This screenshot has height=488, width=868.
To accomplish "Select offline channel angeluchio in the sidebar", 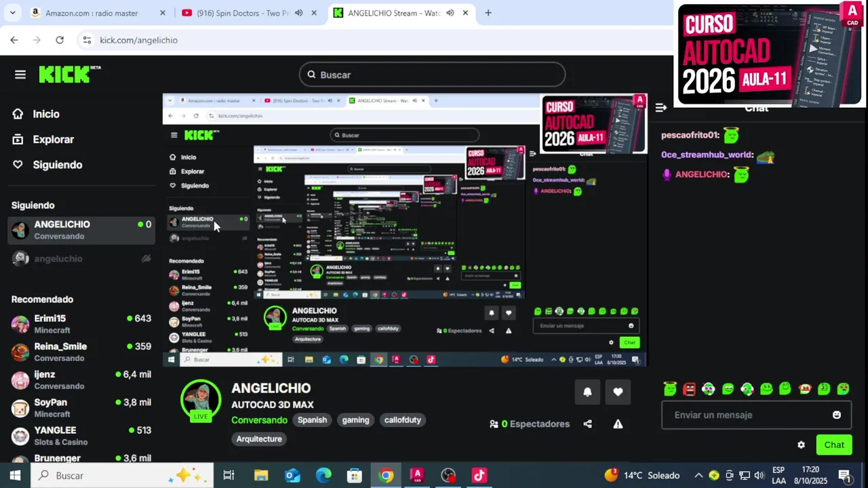I will click(x=81, y=258).
